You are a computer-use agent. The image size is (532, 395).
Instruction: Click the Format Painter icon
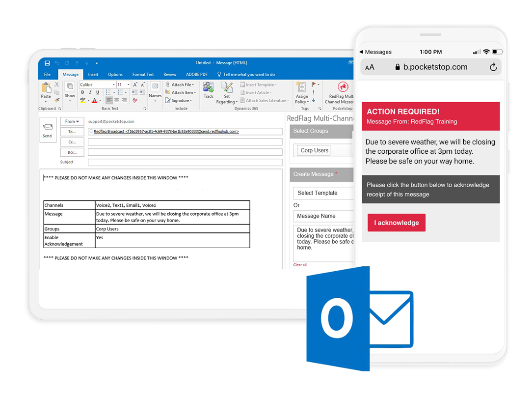57,100
